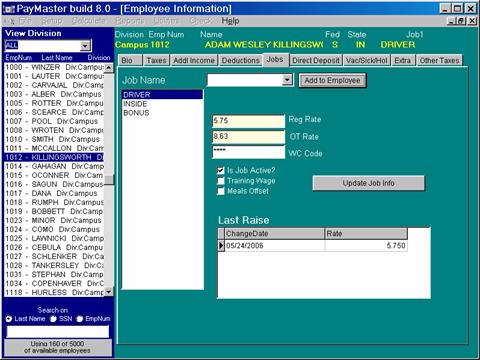Select the BONUS job in list

162,113
